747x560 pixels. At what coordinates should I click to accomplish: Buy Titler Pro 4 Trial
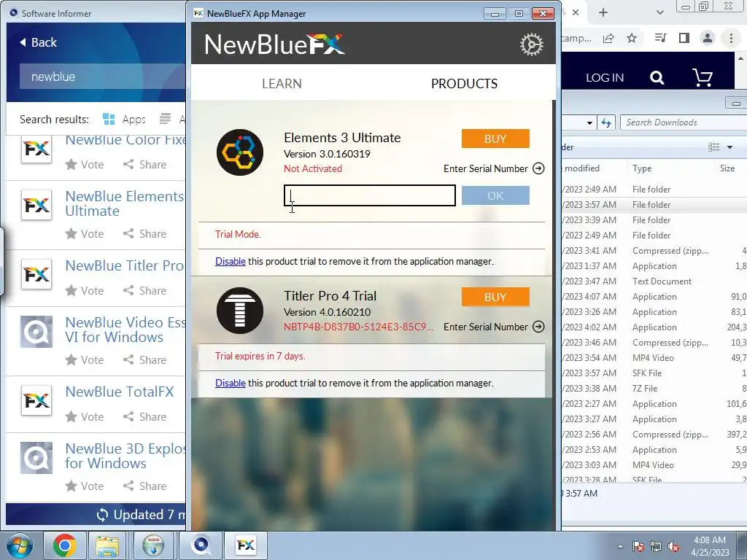click(495, 297)
